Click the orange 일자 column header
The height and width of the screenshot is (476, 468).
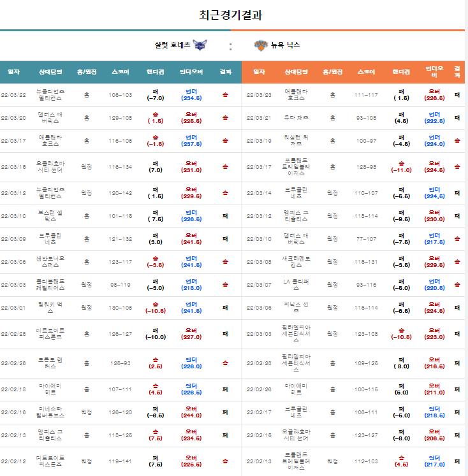click(259, 72)
